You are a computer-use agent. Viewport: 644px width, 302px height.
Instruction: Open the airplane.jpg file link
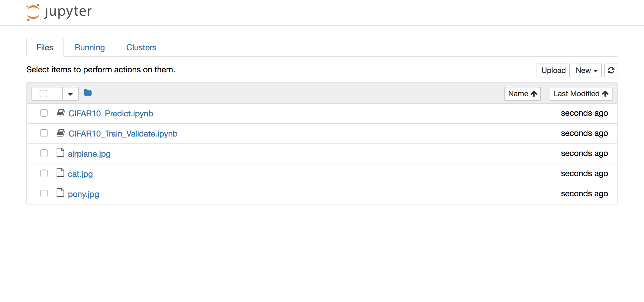(89, 154)
